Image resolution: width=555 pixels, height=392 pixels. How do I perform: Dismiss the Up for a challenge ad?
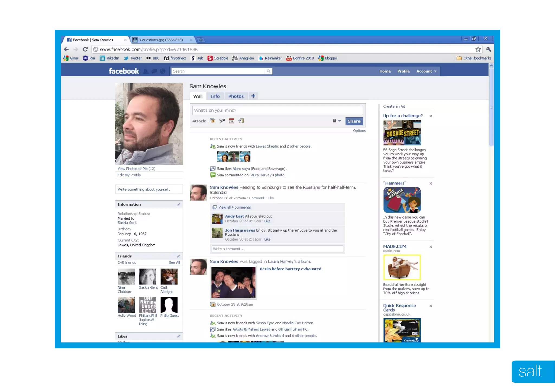coord(431,116)
